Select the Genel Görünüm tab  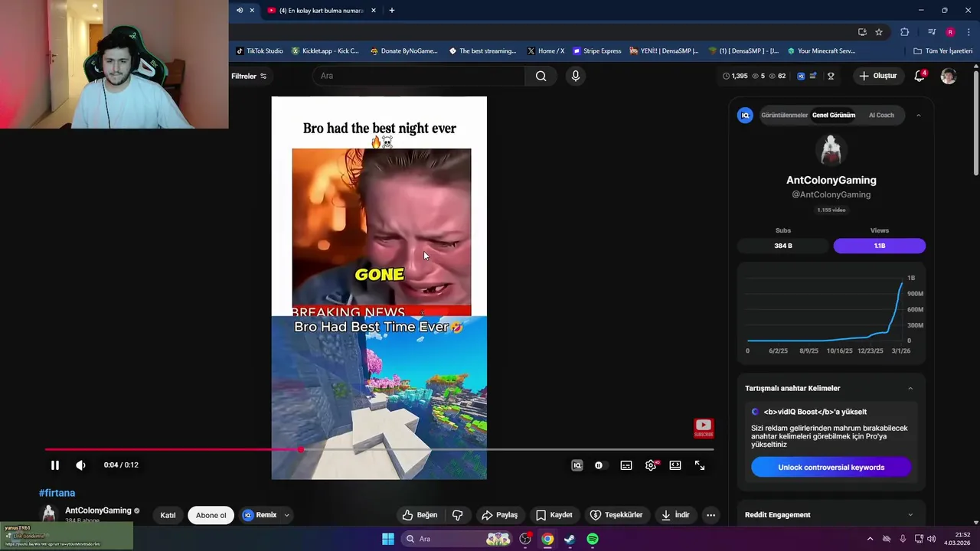834,115
